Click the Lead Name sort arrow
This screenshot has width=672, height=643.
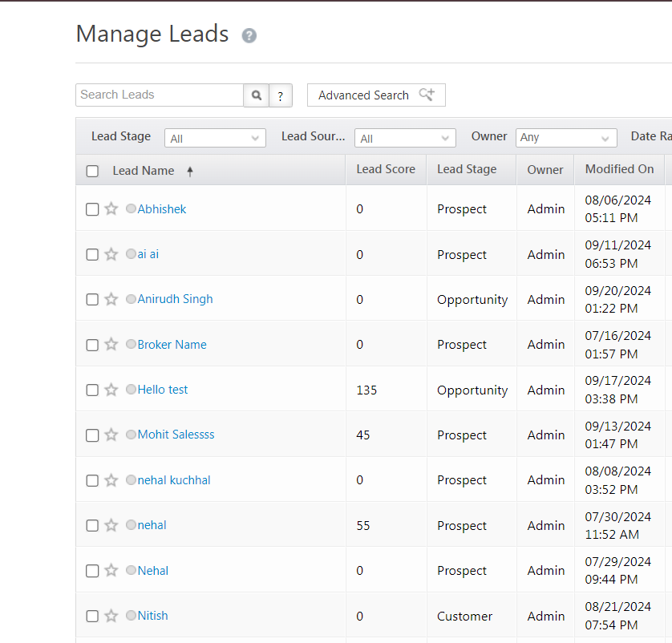pyautogui.click(x=190, y=172)
